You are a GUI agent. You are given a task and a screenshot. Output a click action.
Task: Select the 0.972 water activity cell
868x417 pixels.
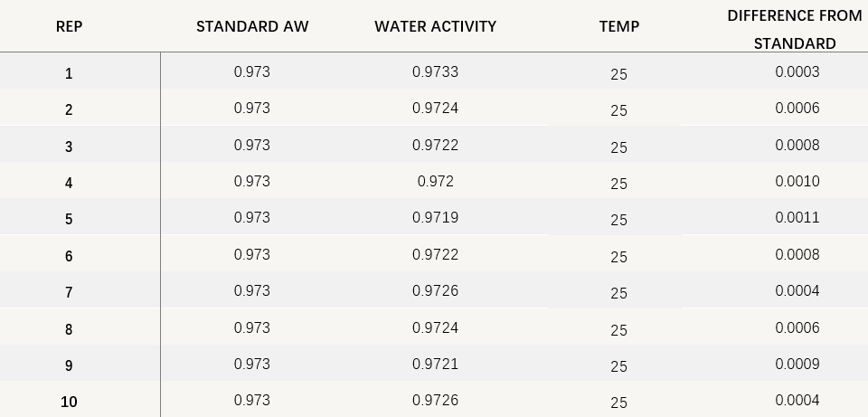435,181
